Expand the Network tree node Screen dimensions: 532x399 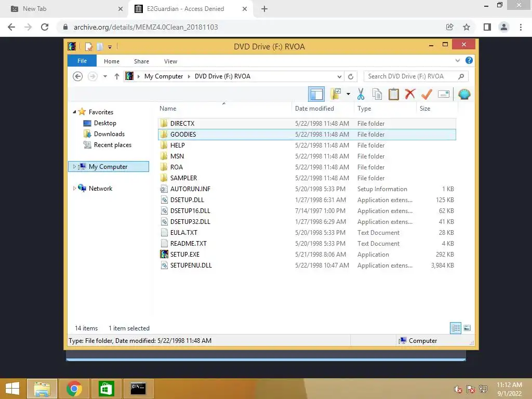point(74,188)
